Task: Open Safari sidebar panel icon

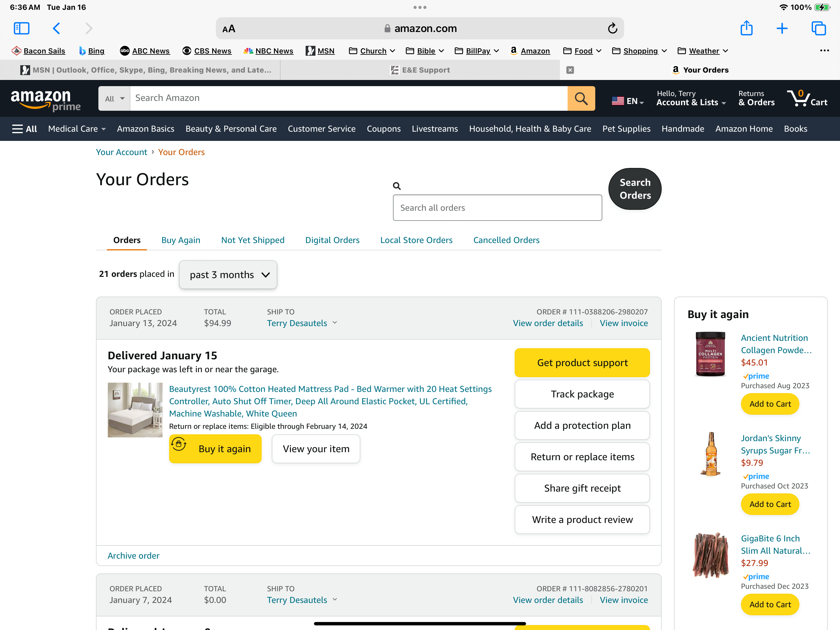Action: coord(22,29)
